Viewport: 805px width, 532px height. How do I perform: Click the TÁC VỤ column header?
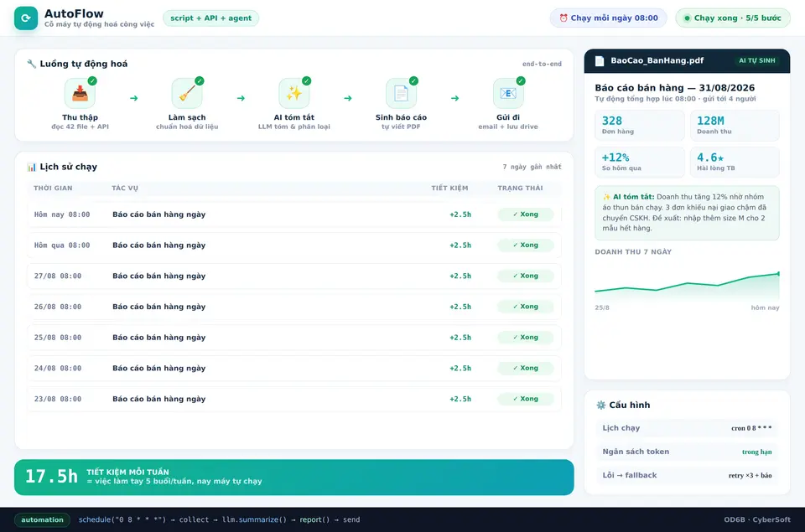pos(125,189)
